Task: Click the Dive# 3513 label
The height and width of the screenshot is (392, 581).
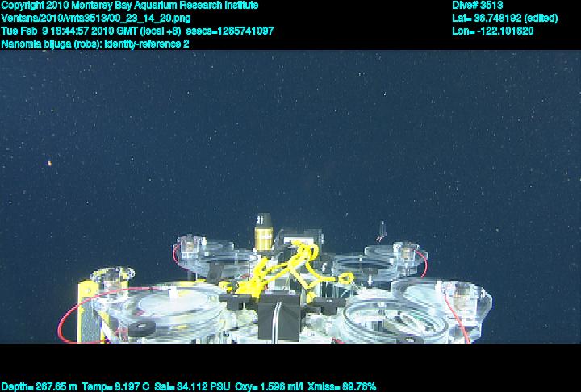Action: [x=478, y=5]
